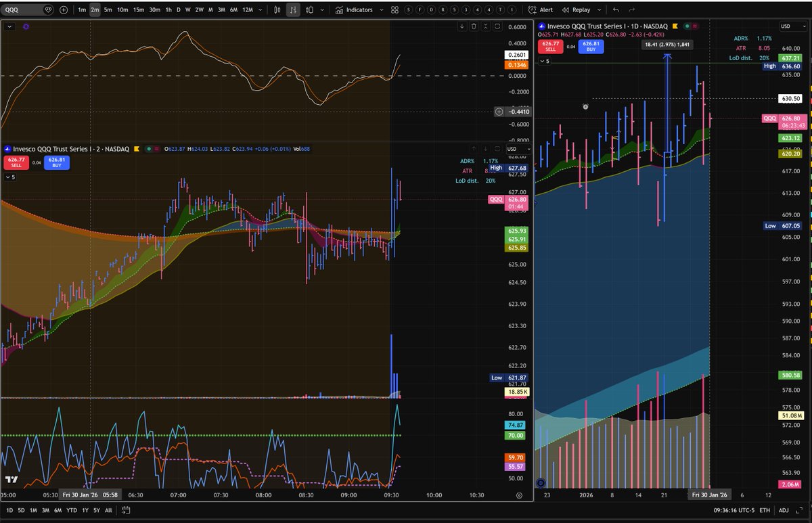
Task: Create an Alert
Action: pos(541,10)
